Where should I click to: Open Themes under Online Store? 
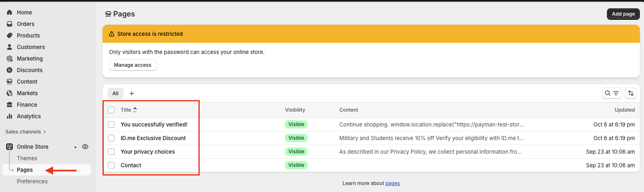pyautogui.click(x=27, y=158)
